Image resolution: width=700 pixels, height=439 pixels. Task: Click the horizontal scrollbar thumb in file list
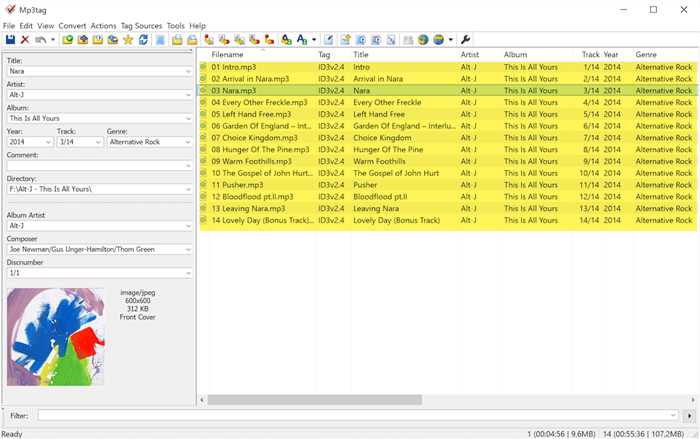click(314, 400)
